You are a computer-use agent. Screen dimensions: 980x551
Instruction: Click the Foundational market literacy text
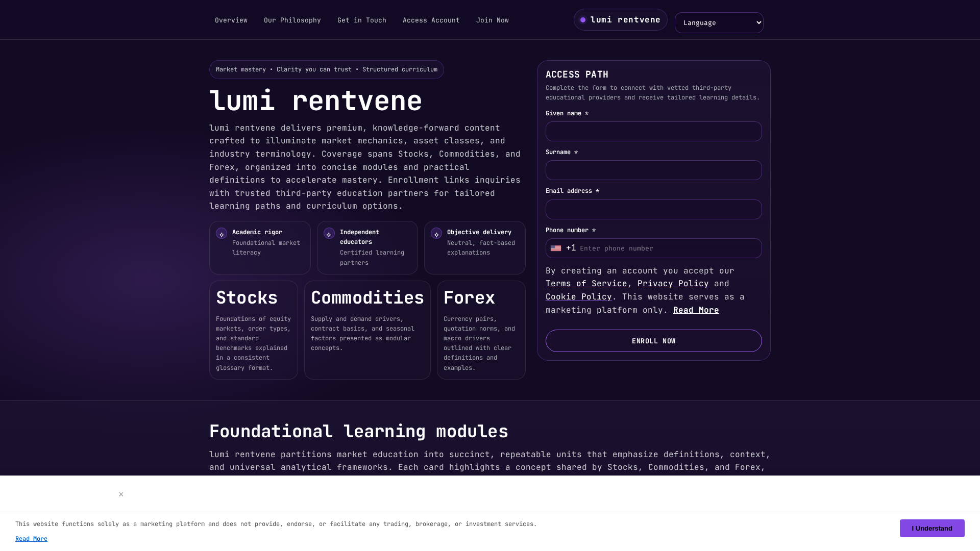[266, 248]
